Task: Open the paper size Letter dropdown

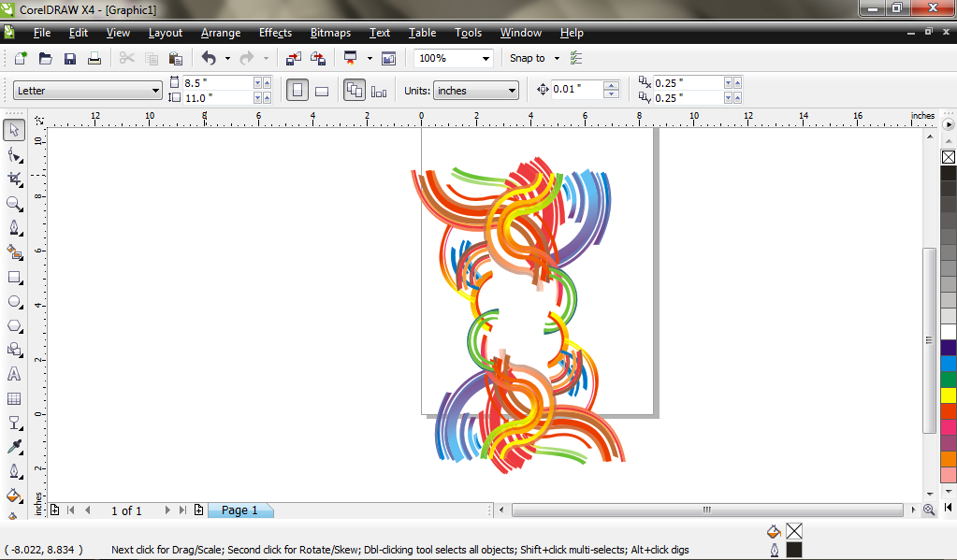Action: tap(155, 91)
